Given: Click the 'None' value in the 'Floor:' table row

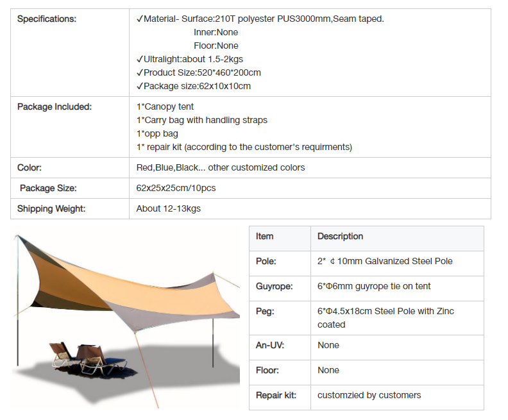Looking at the screenshot, I should click(x=328, y=371).
